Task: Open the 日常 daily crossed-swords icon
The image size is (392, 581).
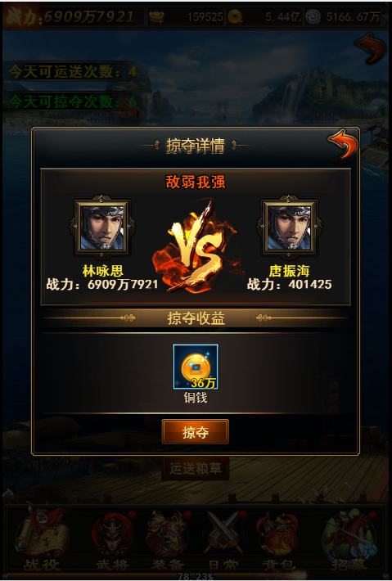Action: [x=223, y=539]
